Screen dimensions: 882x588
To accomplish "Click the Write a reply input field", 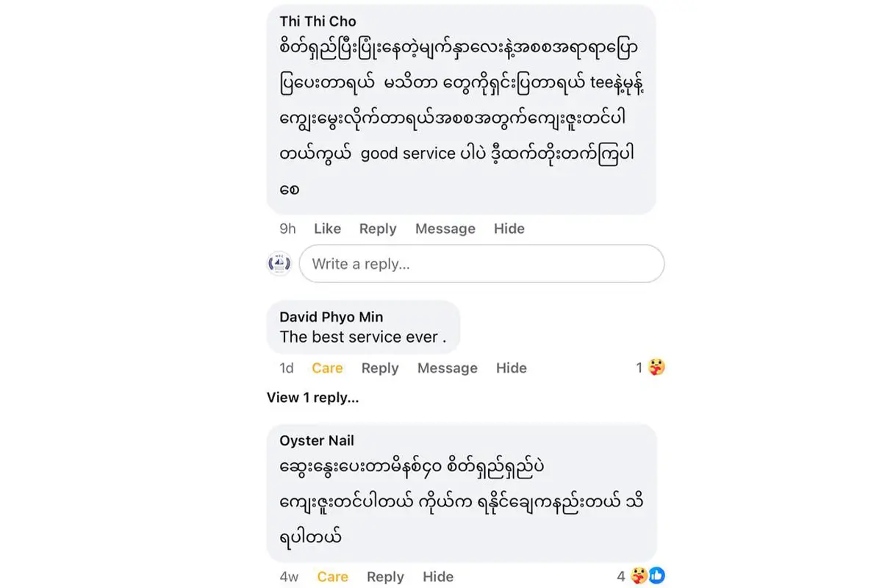I will point(481,263).
